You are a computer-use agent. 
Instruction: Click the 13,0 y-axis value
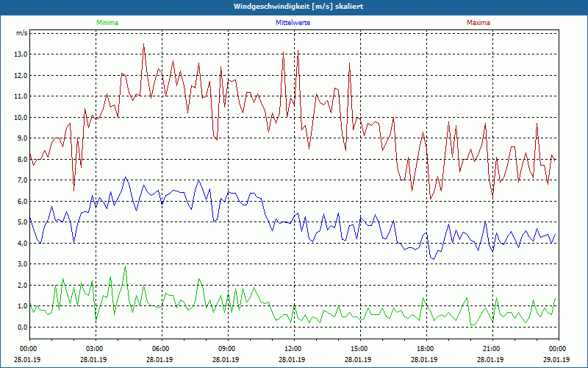21,54
